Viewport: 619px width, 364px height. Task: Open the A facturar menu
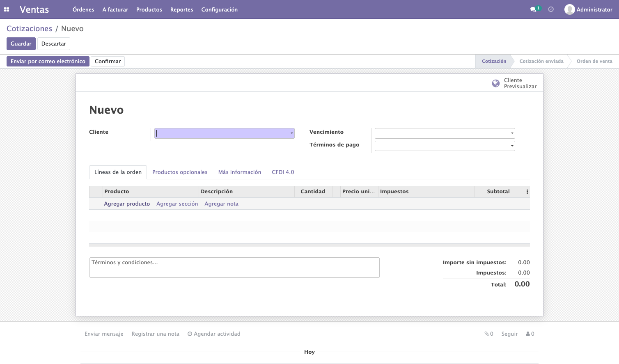click(115, 9)
